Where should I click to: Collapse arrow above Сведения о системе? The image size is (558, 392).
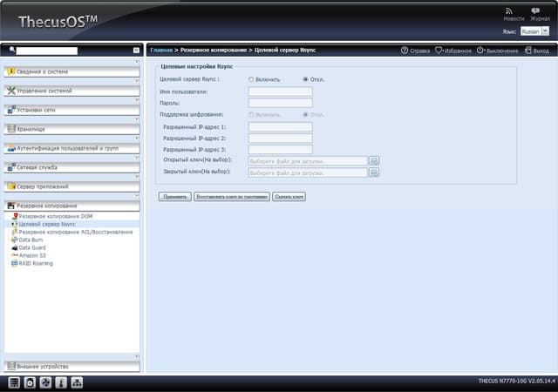[137, 62]
